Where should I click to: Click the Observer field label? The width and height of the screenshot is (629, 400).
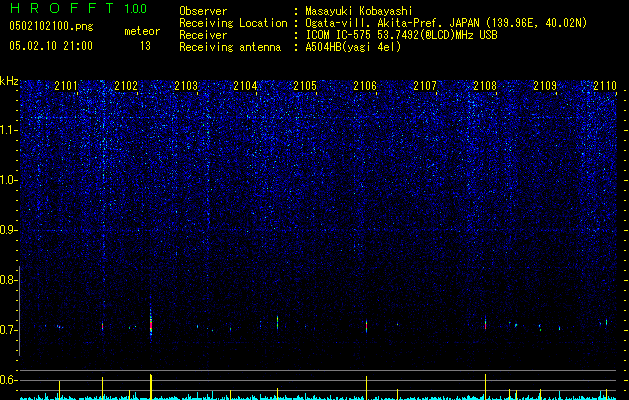pyautogui.click(x=203, y=11)
